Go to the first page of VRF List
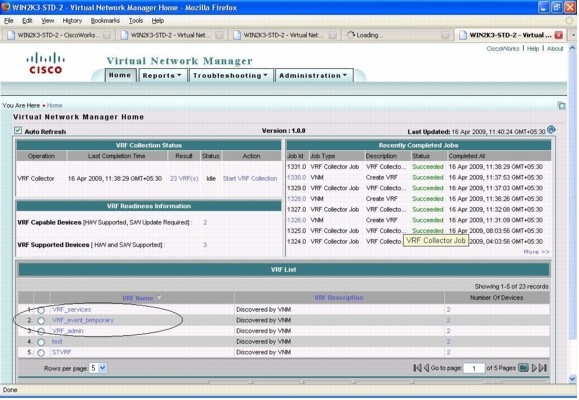The width and height of the screenshot is (579, 400). click(x=417, y=368)
